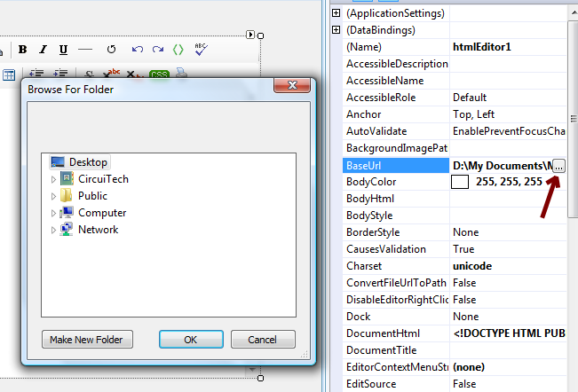Toggle underline formatting in the editor toolbar
Image resolution: width=578 pixels, height=392 pixels.
(x=63, y=50)
